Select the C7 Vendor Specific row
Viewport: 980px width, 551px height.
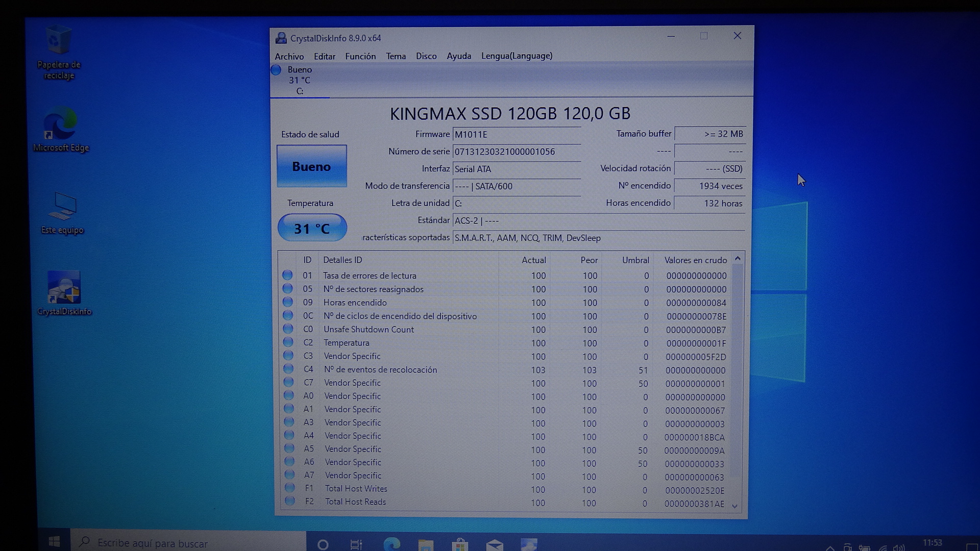point(505,383)
